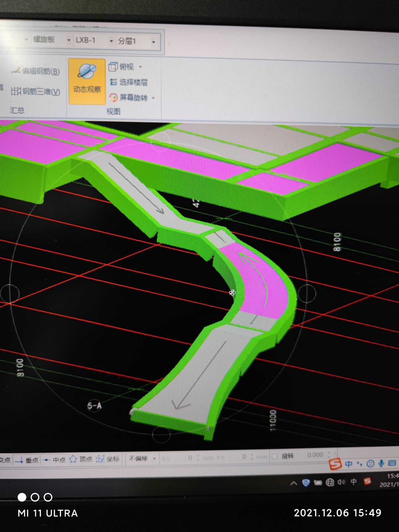
Task: Click the orbit handle circle on right
Action: (307, 294)
